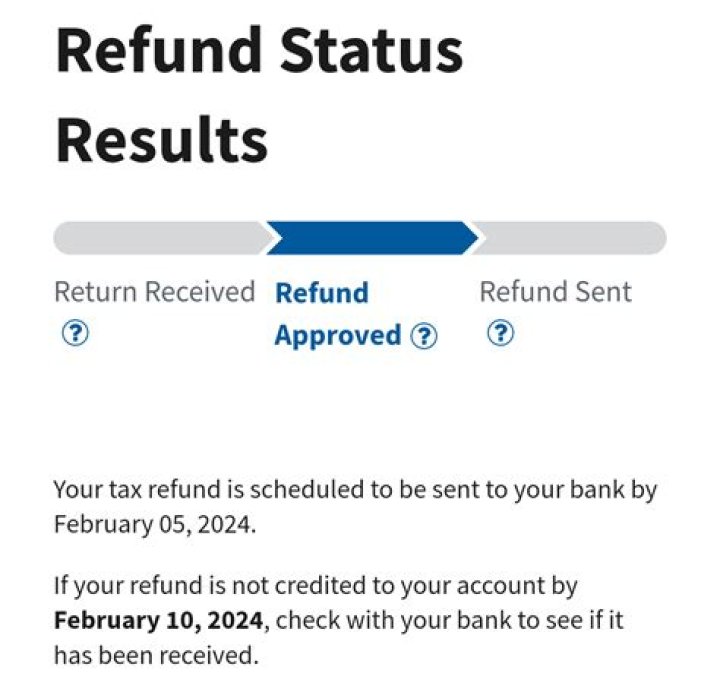This screenshot has width=720, height=676.
Task: Click the word Approved in the blue label
Action: (x=337, y=336)
